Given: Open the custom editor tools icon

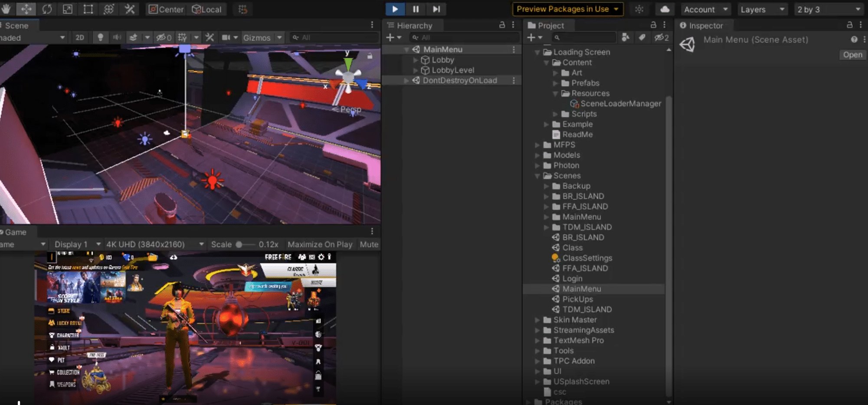Looking at the screenshot, I should tap(130, 9).
